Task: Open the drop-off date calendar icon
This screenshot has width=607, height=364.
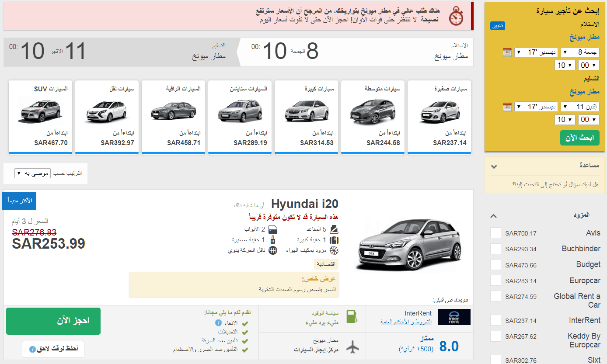Action: (507, 107)
